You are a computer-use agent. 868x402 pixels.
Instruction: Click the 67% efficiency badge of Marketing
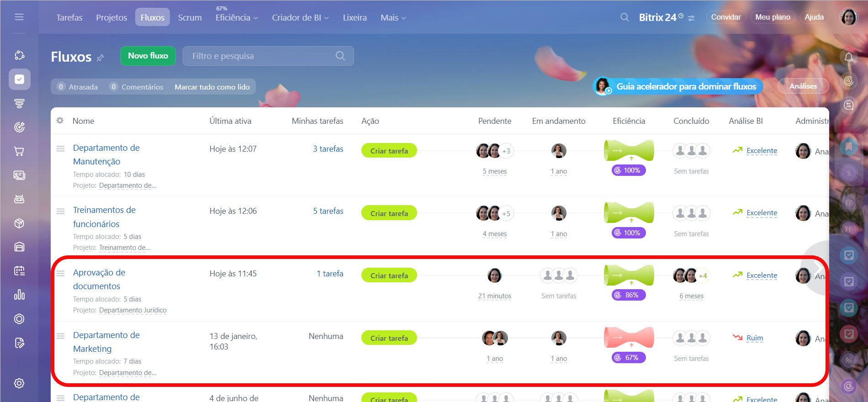629,358
